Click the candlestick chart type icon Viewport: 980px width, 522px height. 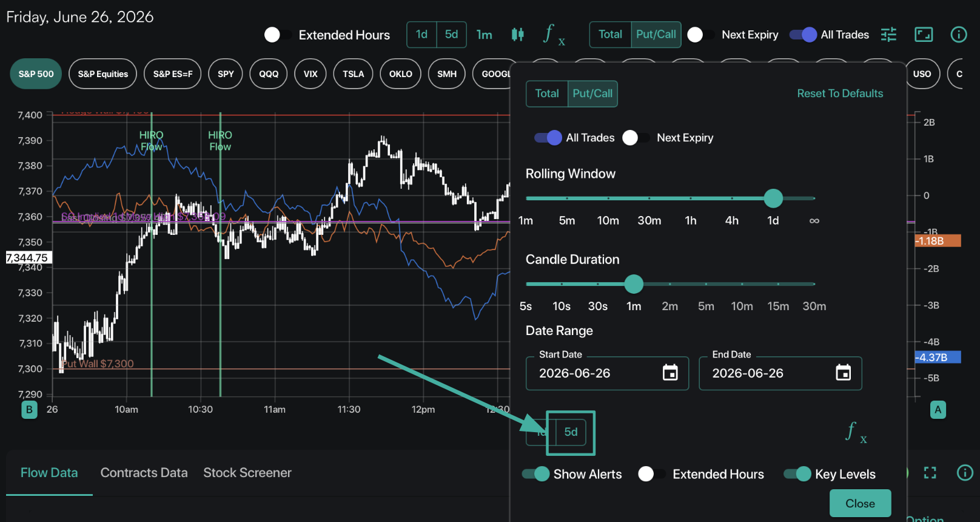tap(517, 35)
